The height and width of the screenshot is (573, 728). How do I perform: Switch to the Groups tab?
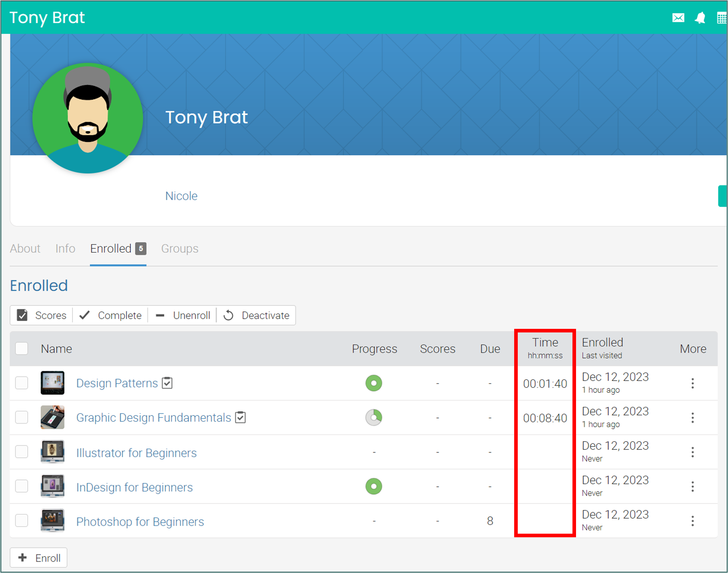click(x=179, y=248)
